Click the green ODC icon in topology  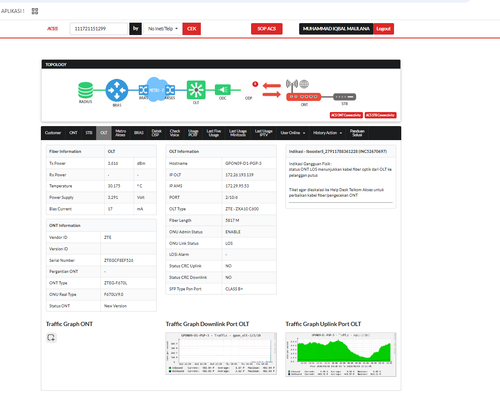223,89
